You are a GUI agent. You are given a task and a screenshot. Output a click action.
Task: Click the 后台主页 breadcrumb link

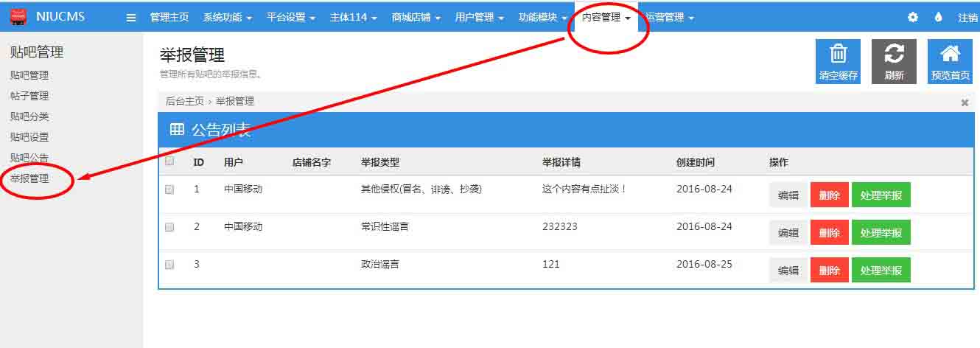[x=184, y=102]
